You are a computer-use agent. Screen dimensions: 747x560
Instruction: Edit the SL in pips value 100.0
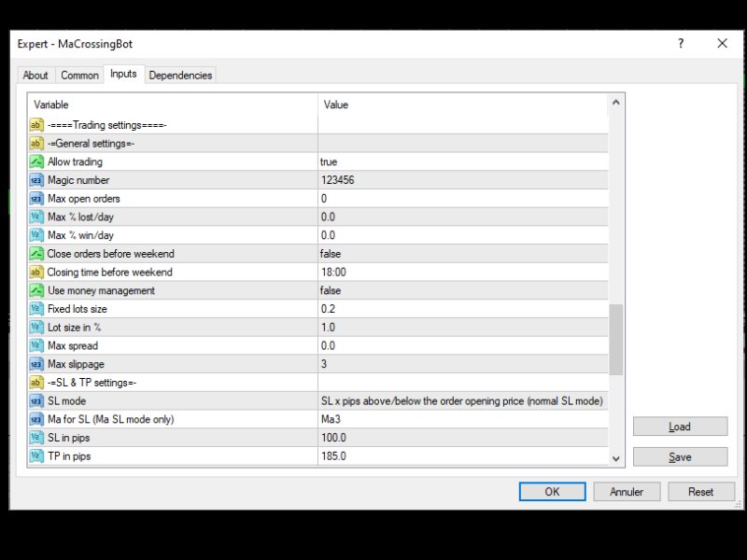click(463, 438)
